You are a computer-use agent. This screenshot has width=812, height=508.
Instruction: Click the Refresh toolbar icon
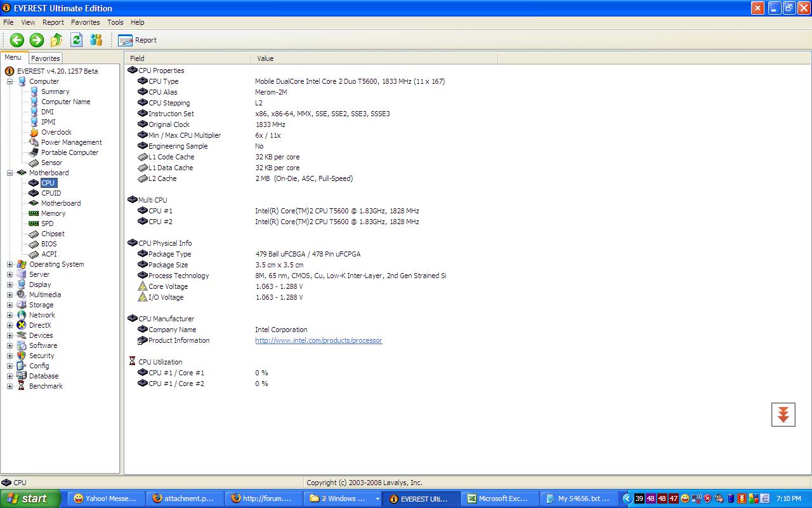(x=76, y=40)
